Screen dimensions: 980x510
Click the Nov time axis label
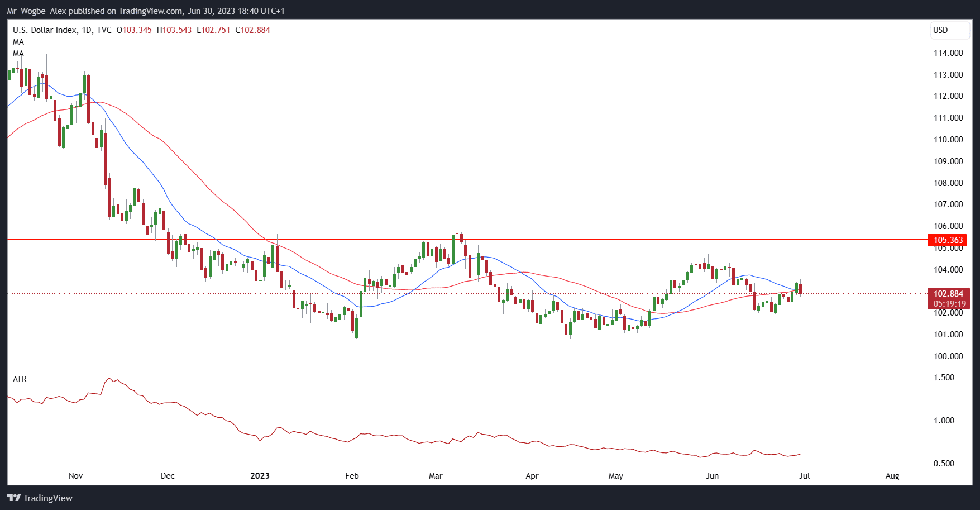pyautogui.click(x=75, y=476)
